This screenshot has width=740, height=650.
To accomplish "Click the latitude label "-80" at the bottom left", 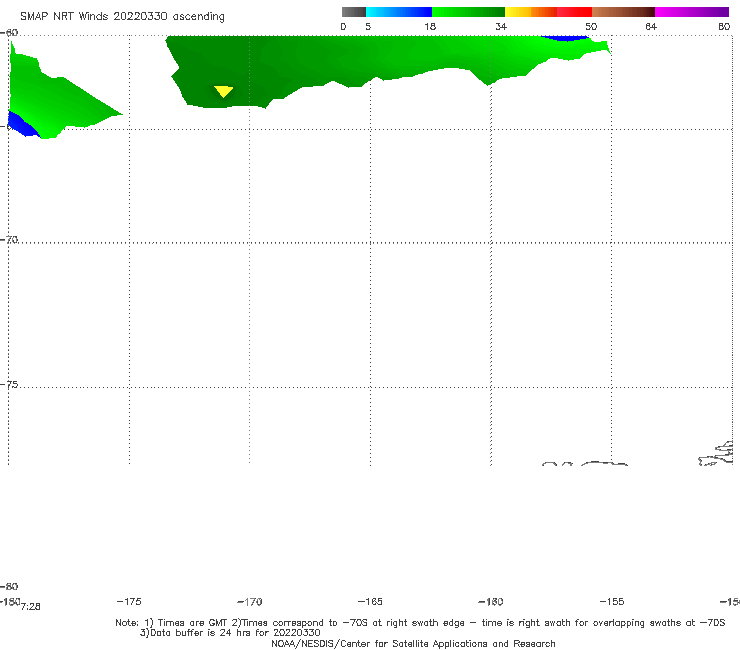I will (9, 586).
